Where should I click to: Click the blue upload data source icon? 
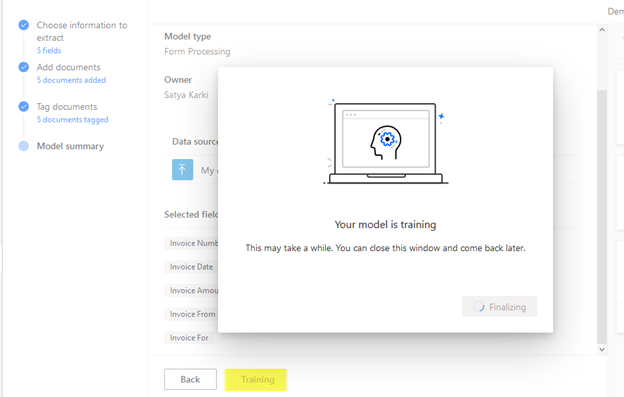[x=182, y=169]
